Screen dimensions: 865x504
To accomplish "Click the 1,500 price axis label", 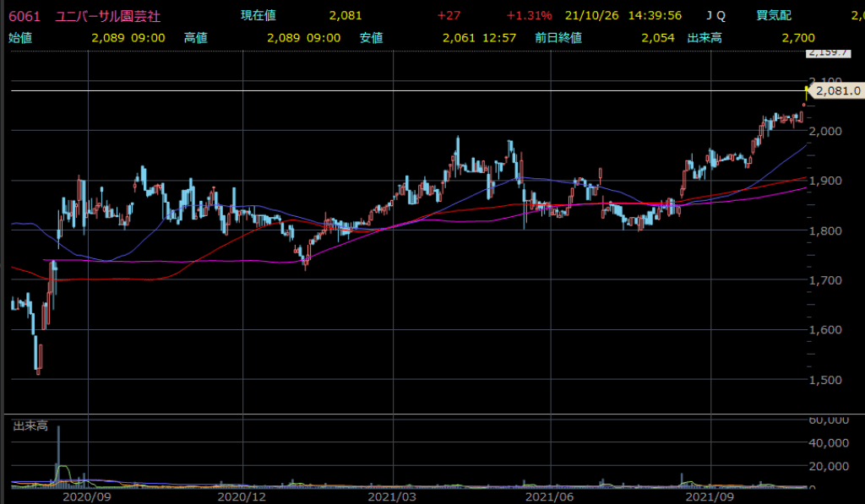I will (x=824, y=379).
